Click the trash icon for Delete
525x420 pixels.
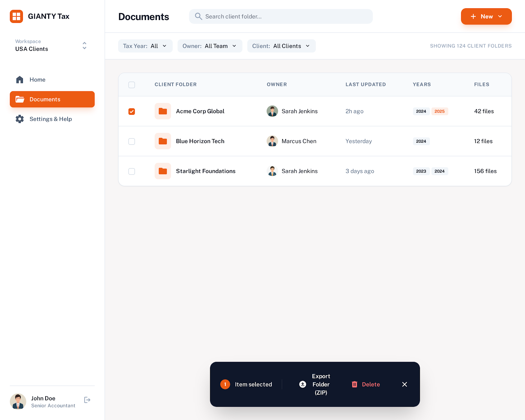[x=354, y=384]
